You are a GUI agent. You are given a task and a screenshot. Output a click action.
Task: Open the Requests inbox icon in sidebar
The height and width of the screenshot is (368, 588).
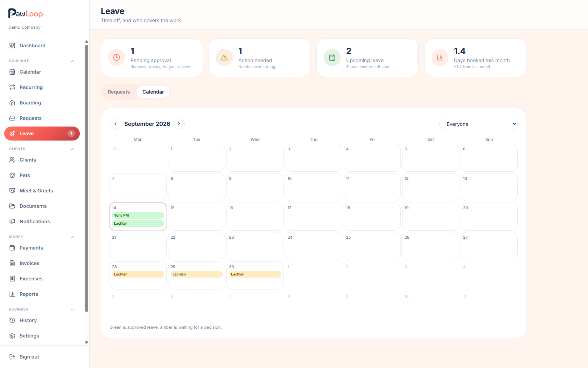(x=12, y=118)
